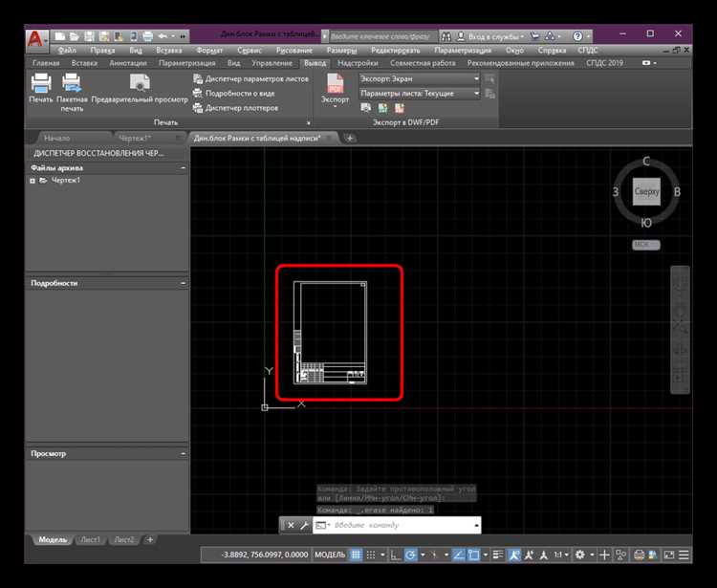Click the МСК coordinate system button

(645, 245)
